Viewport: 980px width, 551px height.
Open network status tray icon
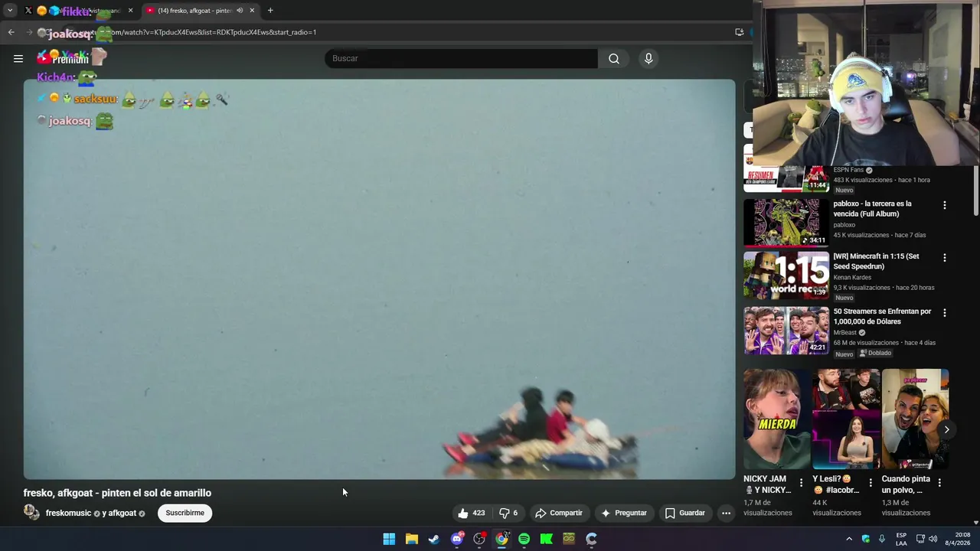coord(920,539)
